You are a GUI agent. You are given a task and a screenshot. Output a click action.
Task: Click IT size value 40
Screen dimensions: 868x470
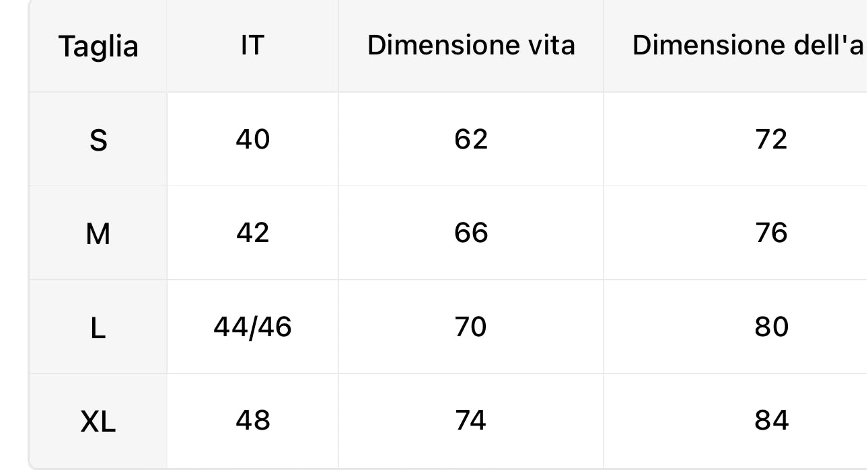tap(252, 139)
